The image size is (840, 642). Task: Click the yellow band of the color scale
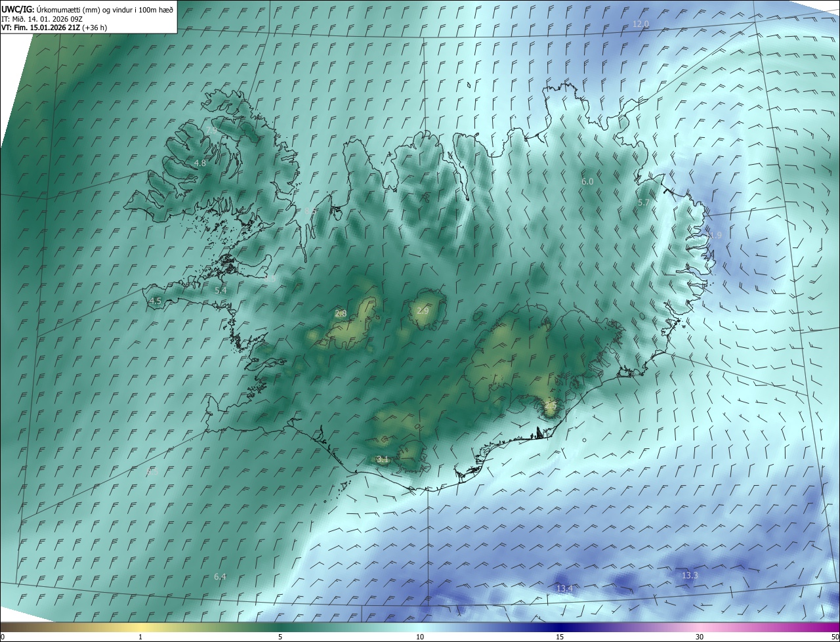pos(140,627)
